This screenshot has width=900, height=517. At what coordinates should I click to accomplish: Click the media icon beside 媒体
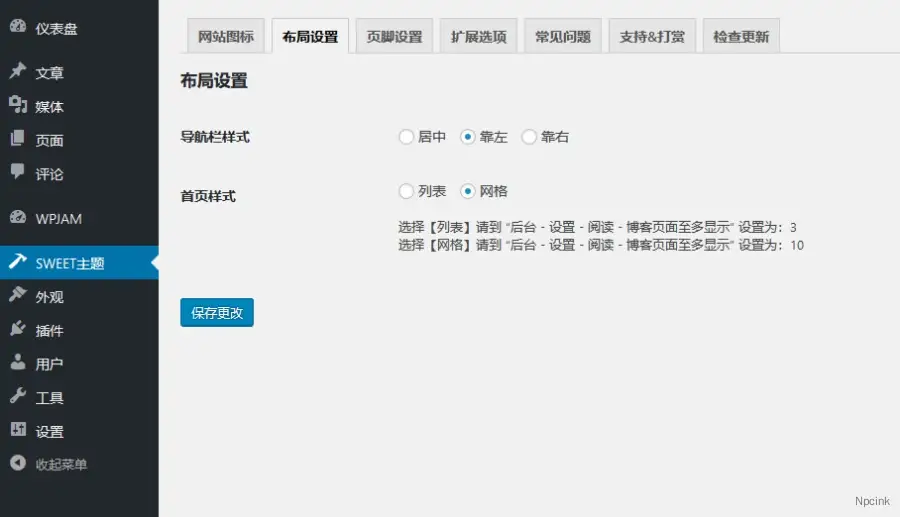[18, 104]
